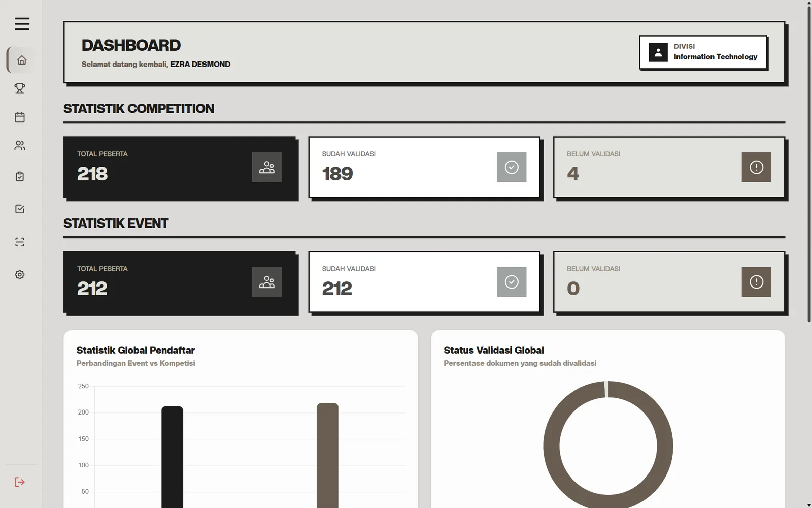Click the red logout icon
Image resolution: width=812 pixels, height=508 pixels.
(x=20, y=482)
